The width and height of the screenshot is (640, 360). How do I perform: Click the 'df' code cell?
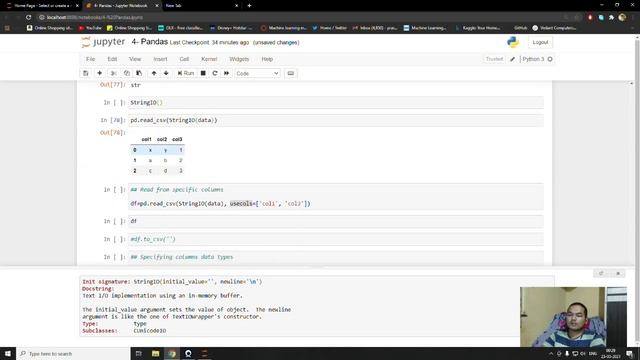[x=336, y=221]
